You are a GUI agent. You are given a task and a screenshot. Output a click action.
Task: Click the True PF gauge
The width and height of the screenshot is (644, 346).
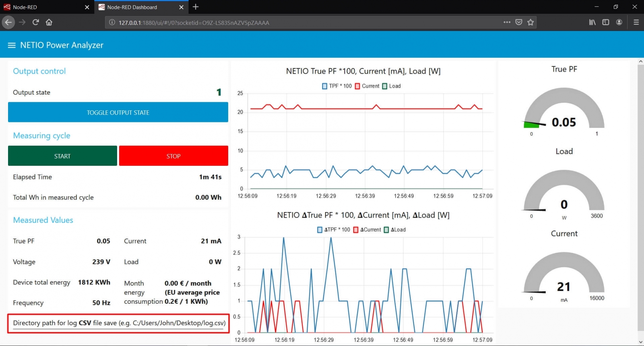(564, 109)
